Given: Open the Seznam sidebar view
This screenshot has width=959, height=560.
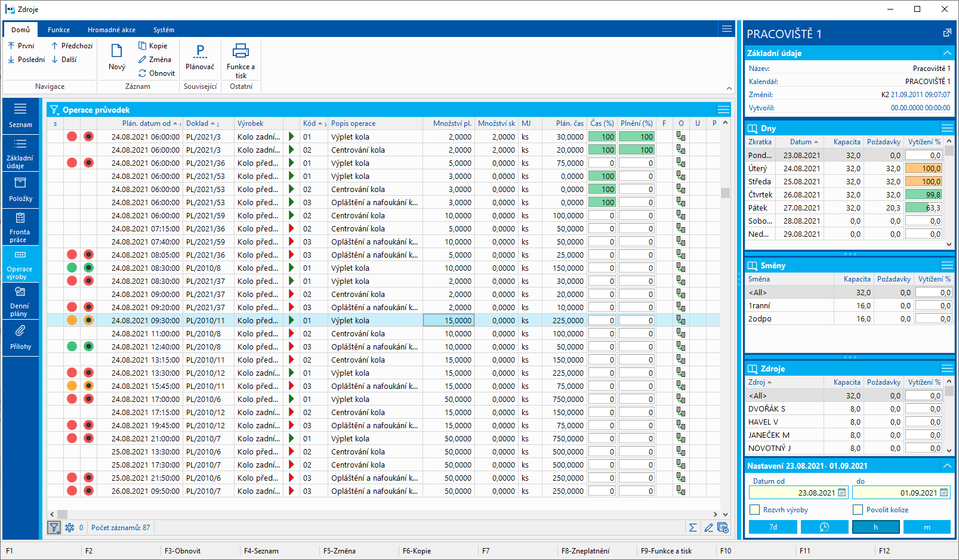Looking at the screenshot, I should (x=20, y=116).
